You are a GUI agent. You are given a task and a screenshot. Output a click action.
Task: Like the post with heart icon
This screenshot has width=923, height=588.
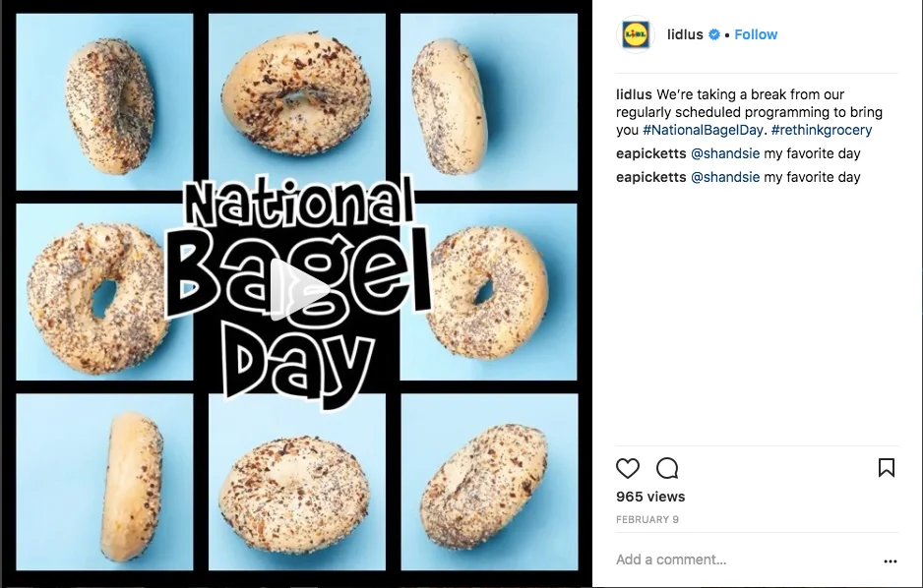[628, 468]
